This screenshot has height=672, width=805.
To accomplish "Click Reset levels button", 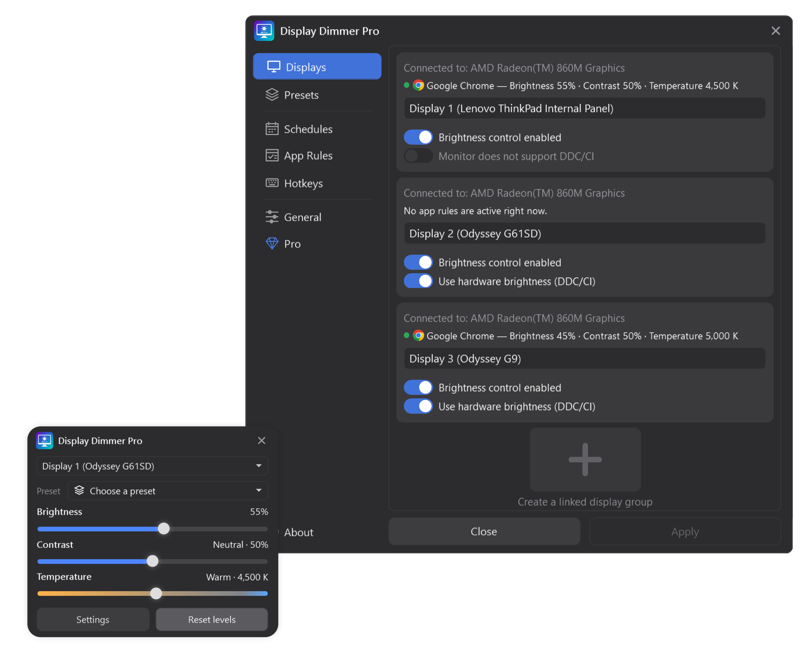I will pos(212,619).
